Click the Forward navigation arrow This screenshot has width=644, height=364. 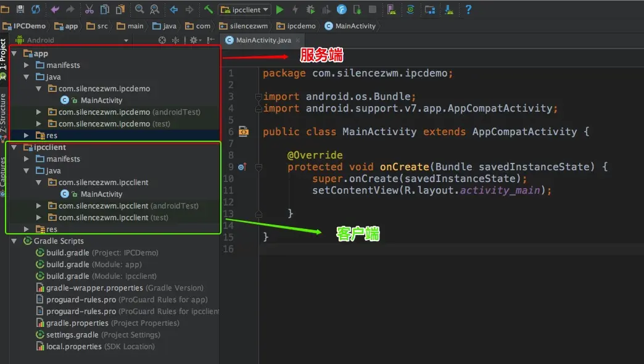point(189,9)
